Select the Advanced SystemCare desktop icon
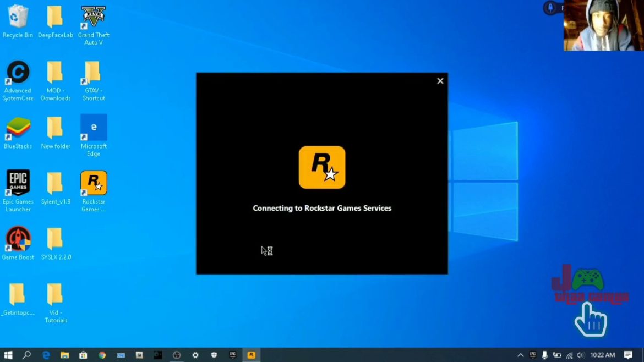This screenshot has height=362, width=644. pos(18,73)
